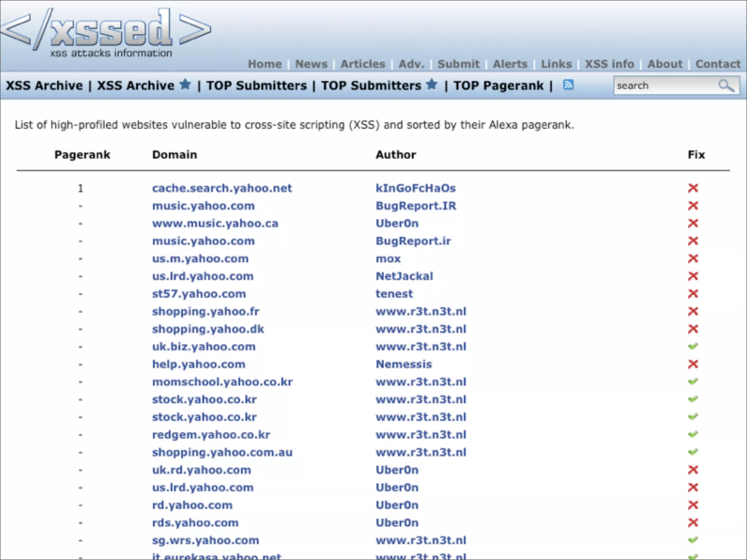The width and height of the screenshot is (747, 560).
Task: Click the red X for help.yahoo.com
Action: [x=693, y=364]
